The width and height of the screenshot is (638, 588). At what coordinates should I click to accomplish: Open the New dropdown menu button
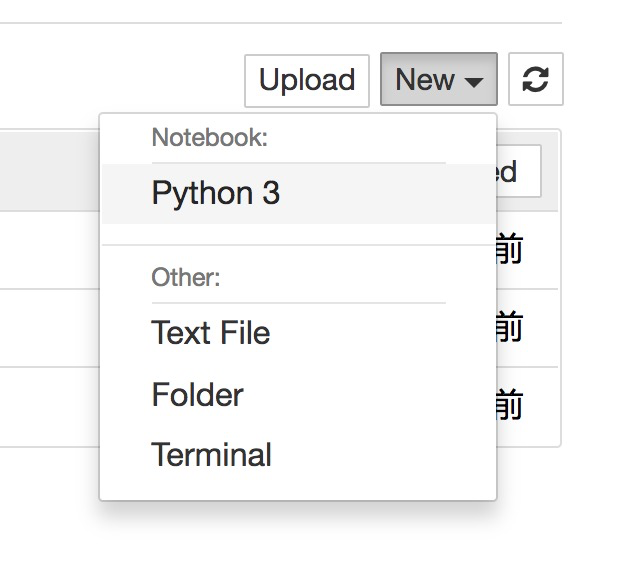pyautogui.click(x=438, y=80)
